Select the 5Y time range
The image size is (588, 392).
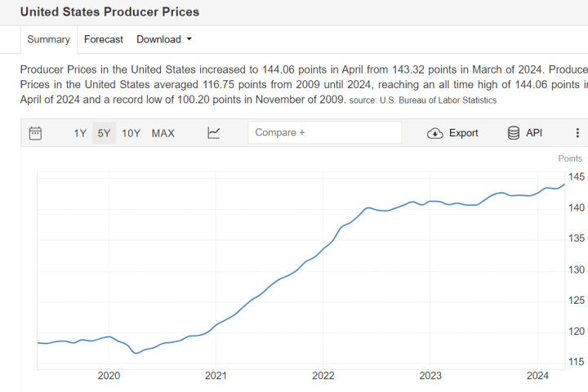coord(104,133)
